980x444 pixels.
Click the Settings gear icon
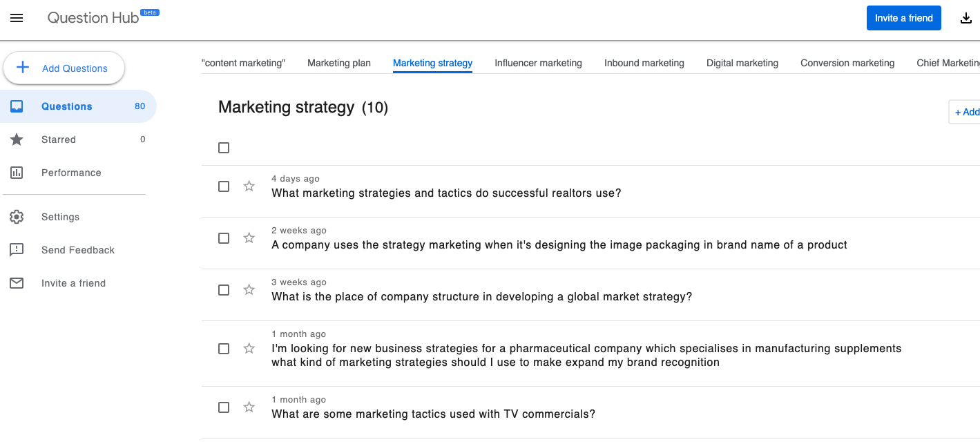click(x=17, y=217)
